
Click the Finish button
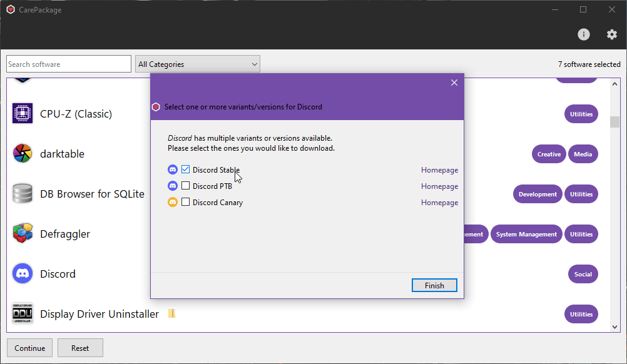[434, 285]
